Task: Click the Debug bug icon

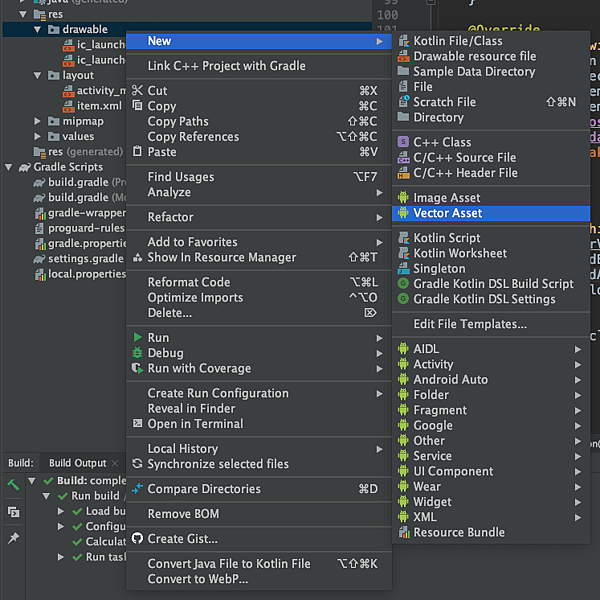Action: click(x=137, y=352)
